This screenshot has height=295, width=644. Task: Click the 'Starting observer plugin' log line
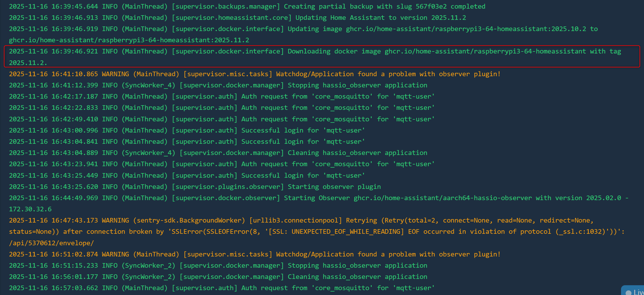[195, 187]
